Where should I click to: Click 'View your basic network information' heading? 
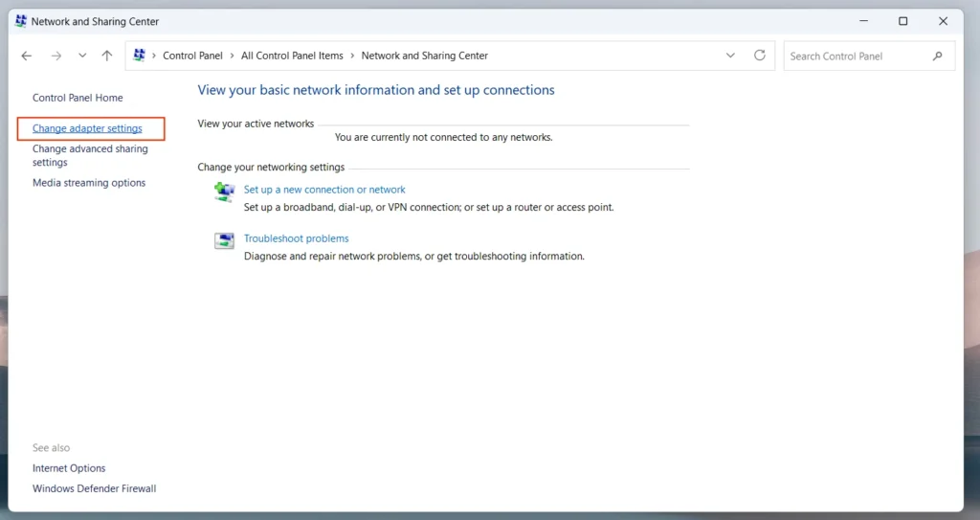pos(375,90)
